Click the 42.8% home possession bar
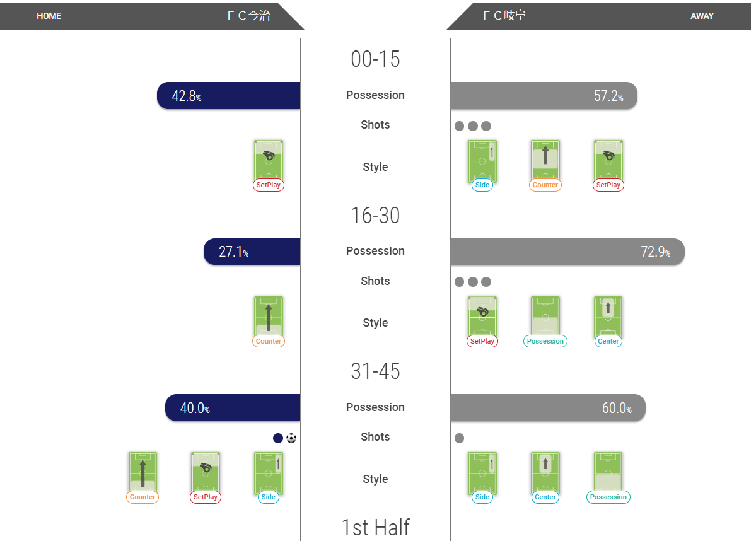Screen dimensions: 756x541 click(x=228, y=95)
